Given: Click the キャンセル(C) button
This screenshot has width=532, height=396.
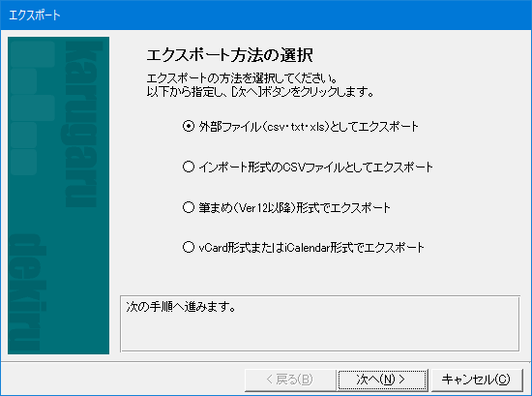Looking at the screenshot, I should pyautogui.click(x=476, y=380).
